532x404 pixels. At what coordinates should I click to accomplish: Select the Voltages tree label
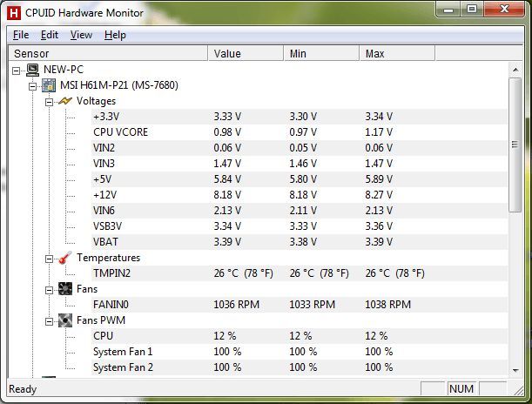[96, 101]
